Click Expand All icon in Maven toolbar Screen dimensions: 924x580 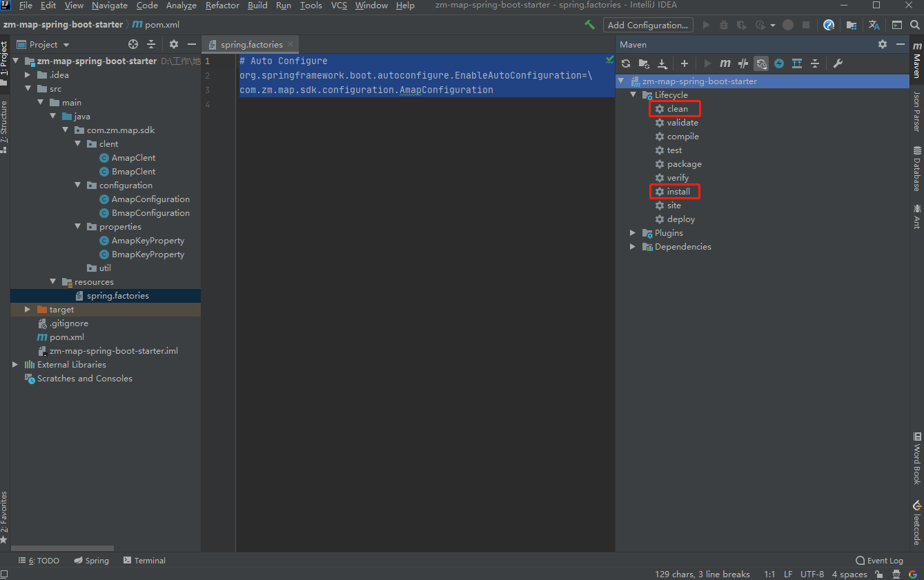pos(797,63)
